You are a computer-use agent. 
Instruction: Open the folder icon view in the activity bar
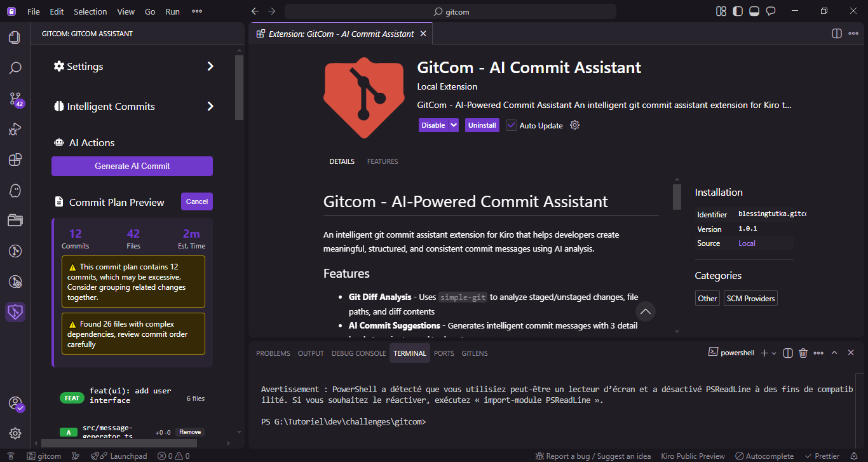click(x=15, y=221)
